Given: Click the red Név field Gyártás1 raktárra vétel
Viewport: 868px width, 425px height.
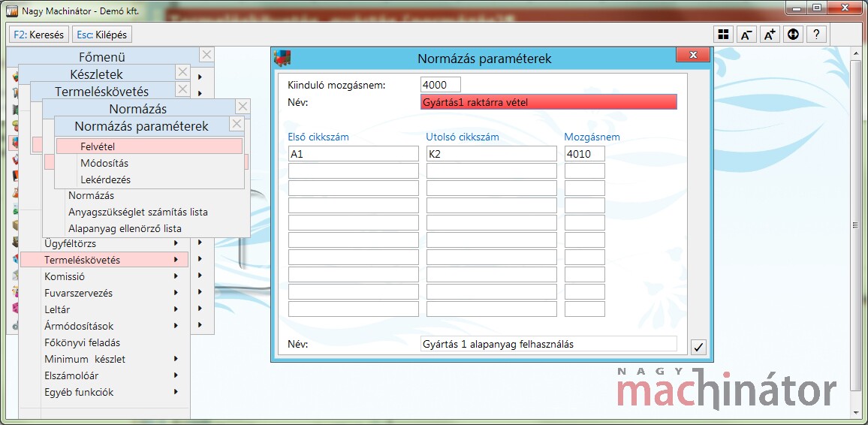Looking at the screenshot, I should point(549,102).
